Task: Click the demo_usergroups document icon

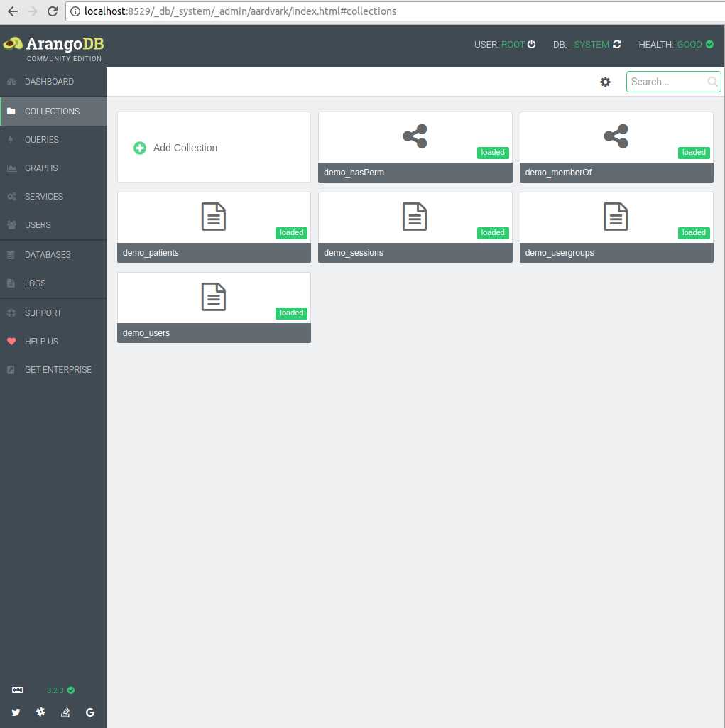Action: 616,217
